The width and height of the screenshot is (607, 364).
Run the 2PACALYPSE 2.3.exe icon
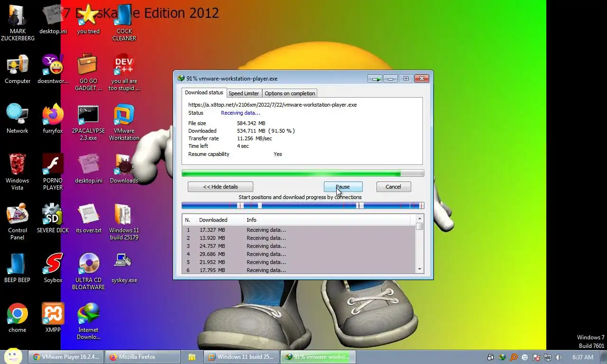[88, 122]
